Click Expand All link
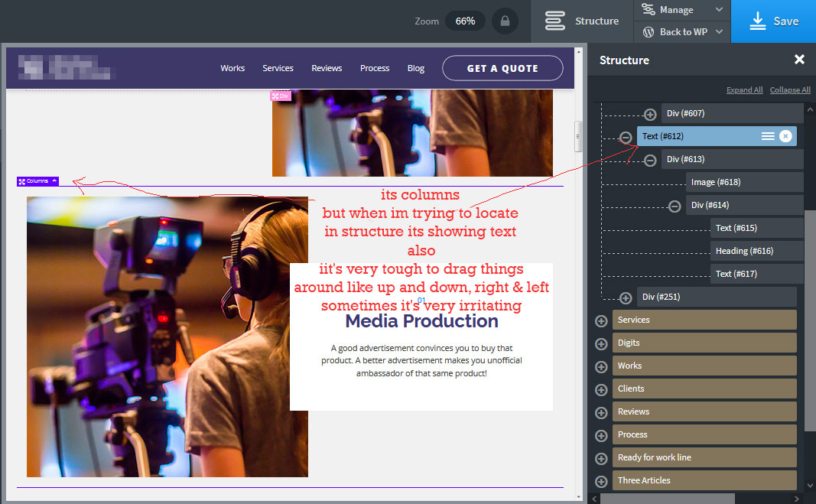Image resolution: width=816 pixels, height=504 pixels. coord(744,89)
